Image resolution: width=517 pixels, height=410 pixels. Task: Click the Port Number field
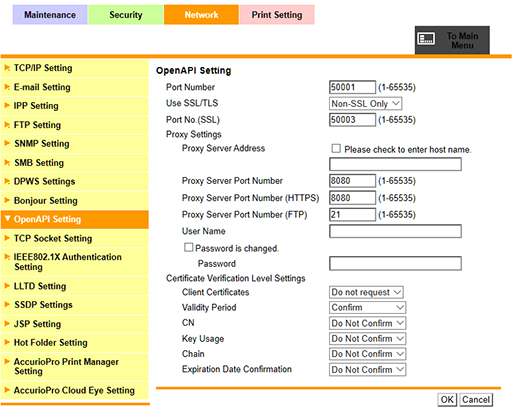(x=352, y=87)
